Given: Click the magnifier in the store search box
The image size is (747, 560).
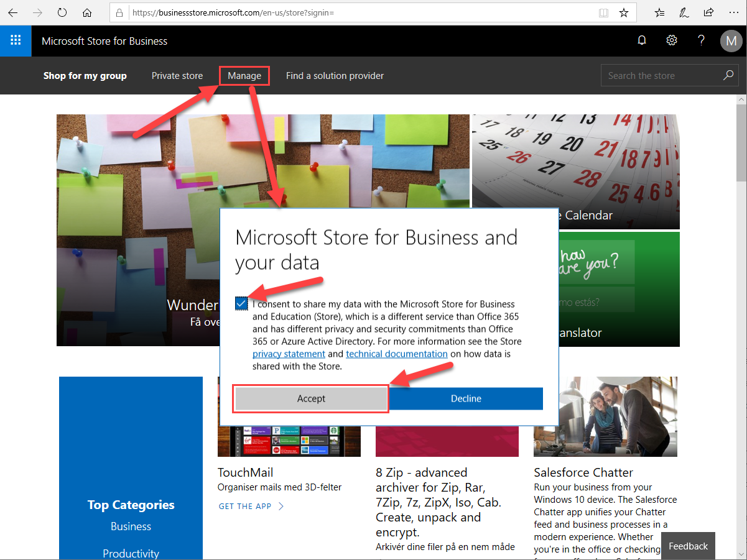Looking at the screenshot, I should click(x=728, y=75).
